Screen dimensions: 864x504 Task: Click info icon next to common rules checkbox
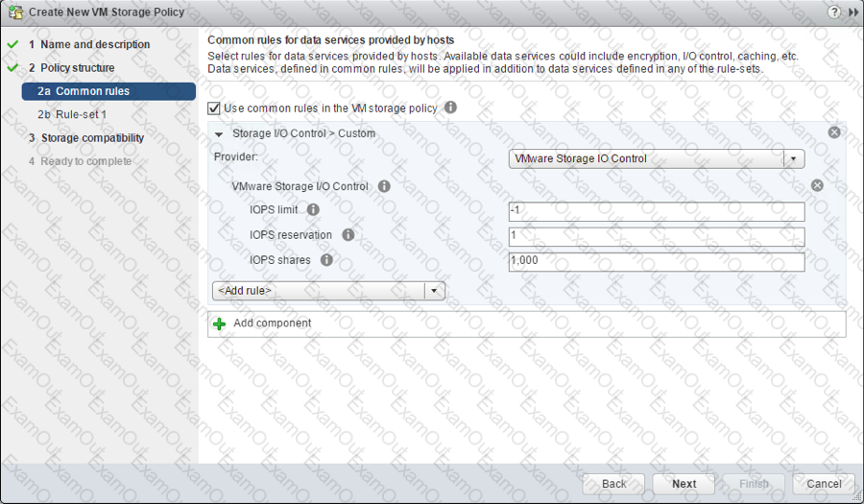pyautogui.click(x=451, y=108)
